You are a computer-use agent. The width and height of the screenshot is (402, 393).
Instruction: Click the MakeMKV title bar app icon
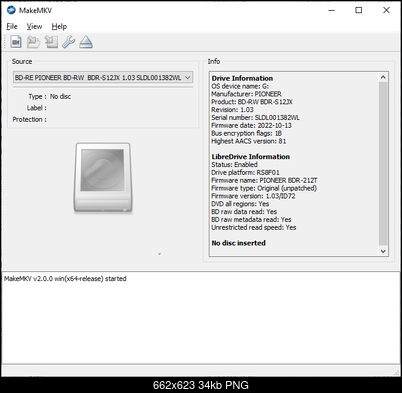point(11,10)
